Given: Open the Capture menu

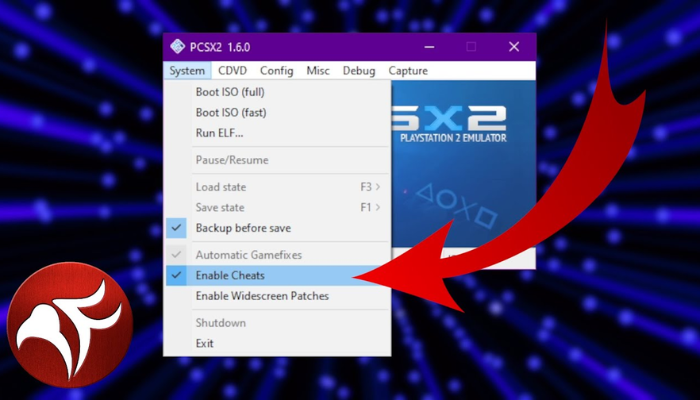Looking at the screenshot, I should tap(408, 71).
